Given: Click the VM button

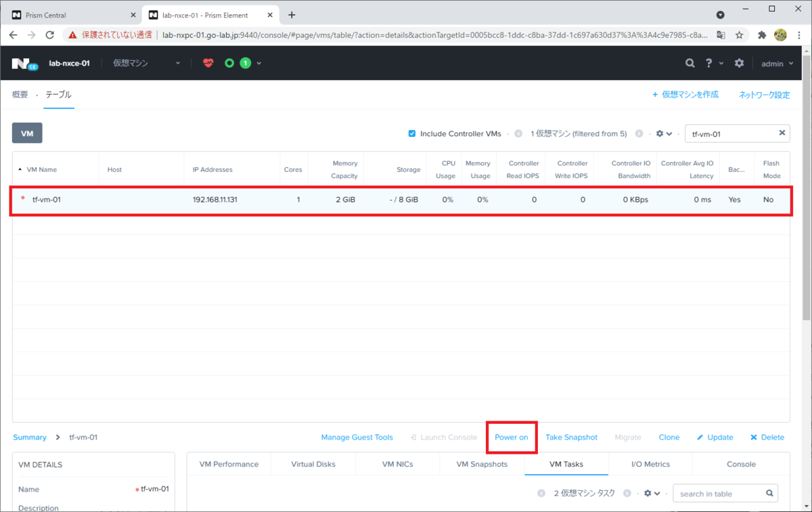Looking at the screenshot, I should 27,133.
